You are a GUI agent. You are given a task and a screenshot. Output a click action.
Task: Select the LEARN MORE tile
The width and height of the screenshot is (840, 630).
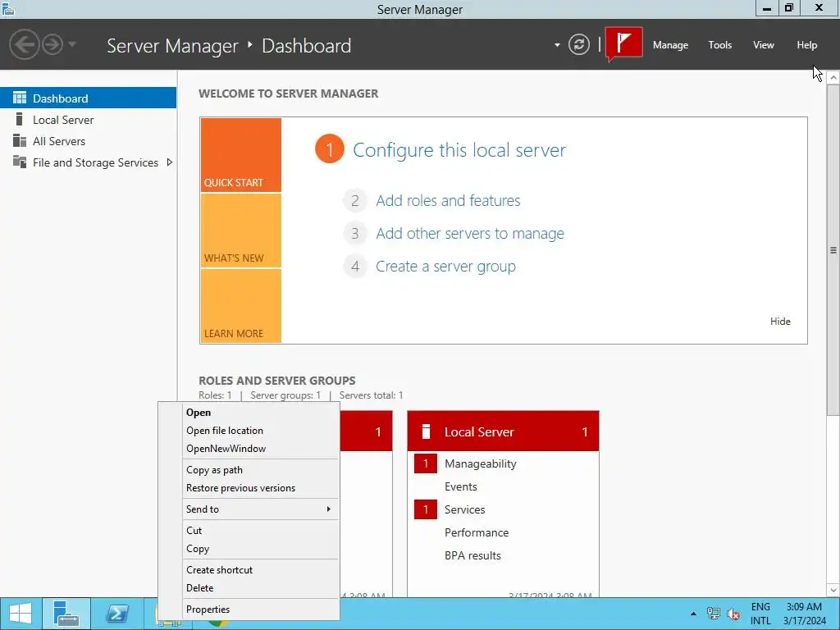click(x=240, y=305)
